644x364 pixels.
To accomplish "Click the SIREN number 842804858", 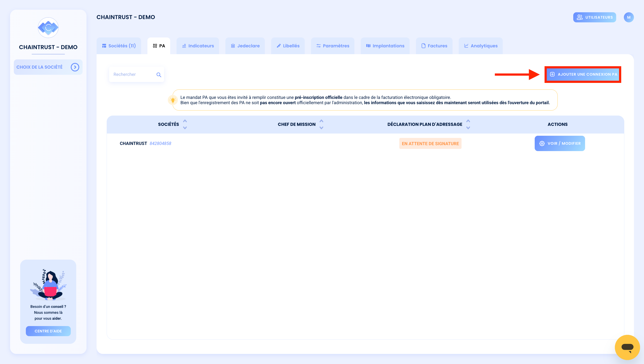I will [160, 143].
